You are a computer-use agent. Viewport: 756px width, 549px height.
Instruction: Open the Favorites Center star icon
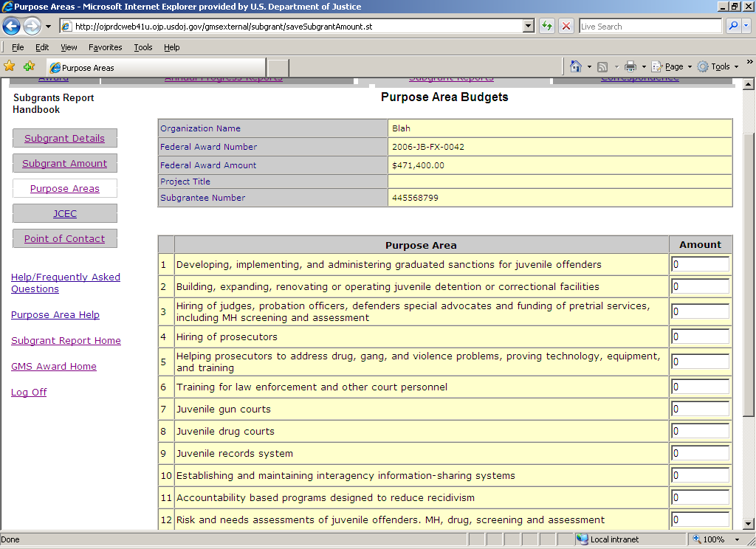10,66
